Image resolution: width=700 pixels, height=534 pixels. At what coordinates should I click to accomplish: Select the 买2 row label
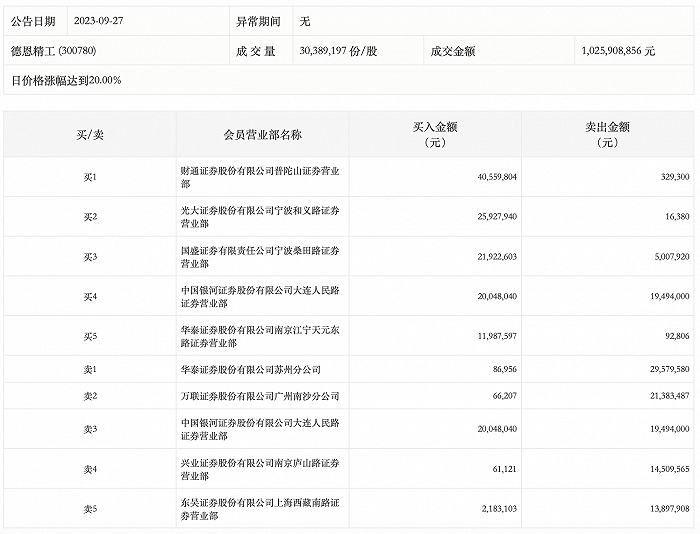tap(90, 217)
